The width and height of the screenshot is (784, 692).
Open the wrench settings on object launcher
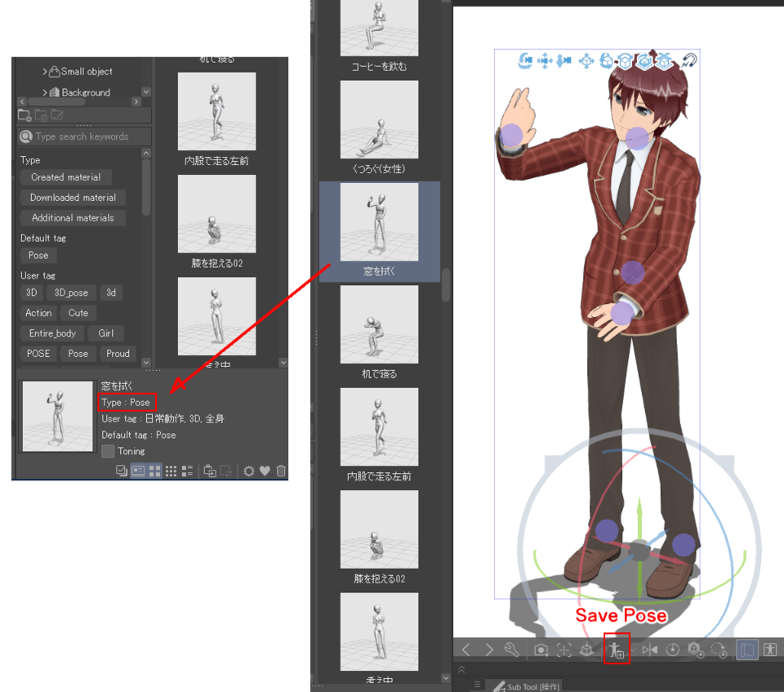[x=511, y=650]
